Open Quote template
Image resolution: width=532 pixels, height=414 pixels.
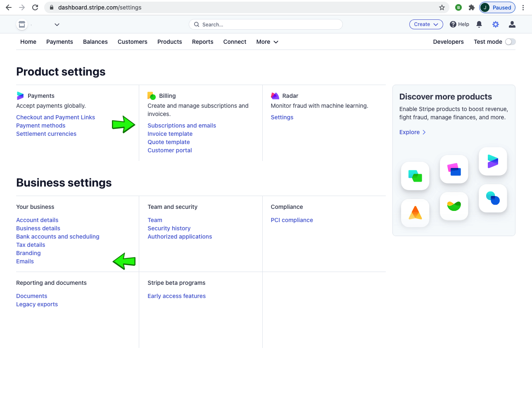pyautogui.click(x=169, y=142)
